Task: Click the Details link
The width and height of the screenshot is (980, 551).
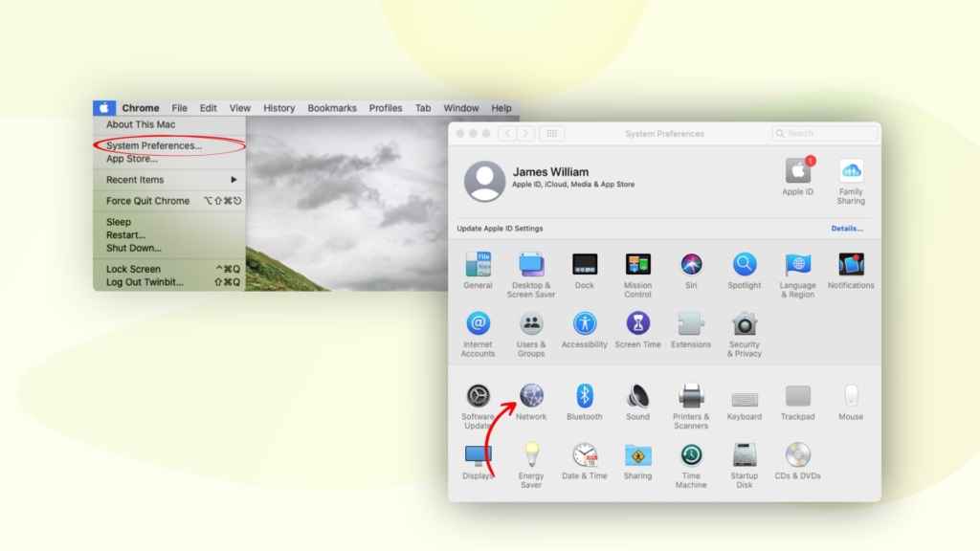Action: pos(847,228)
